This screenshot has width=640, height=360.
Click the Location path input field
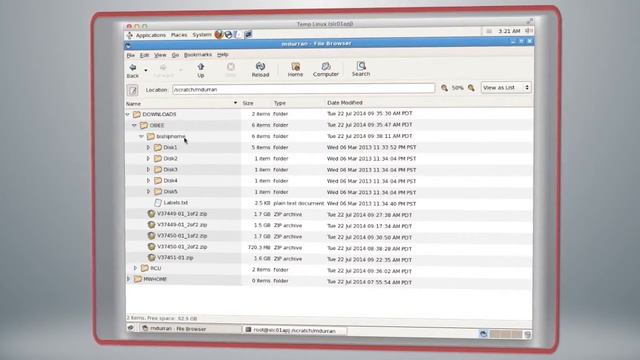pos(304,89)
